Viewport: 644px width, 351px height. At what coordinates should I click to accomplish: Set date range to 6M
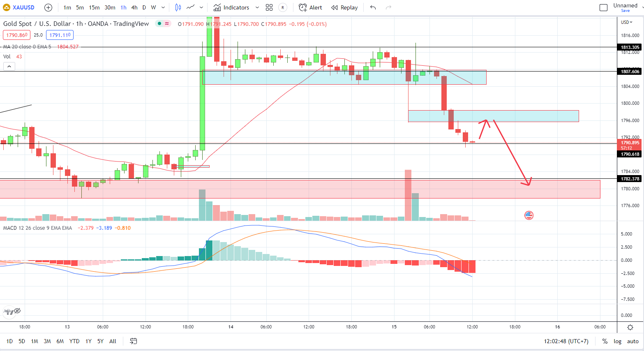60,341
